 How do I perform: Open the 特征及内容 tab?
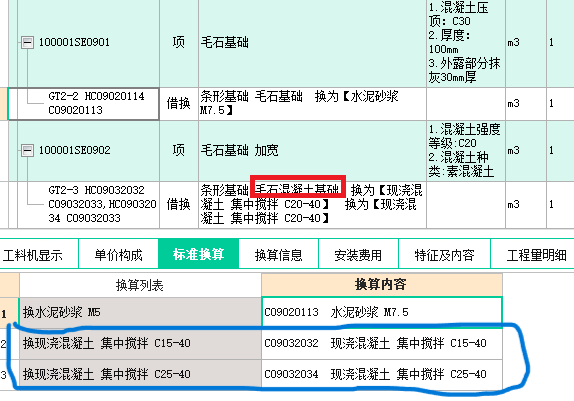coord(444,255)
